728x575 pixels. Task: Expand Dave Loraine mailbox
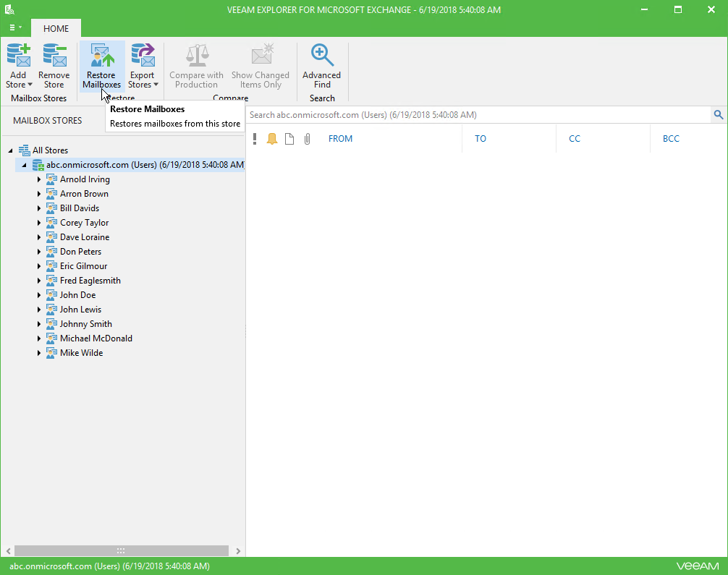pos(39,237)
